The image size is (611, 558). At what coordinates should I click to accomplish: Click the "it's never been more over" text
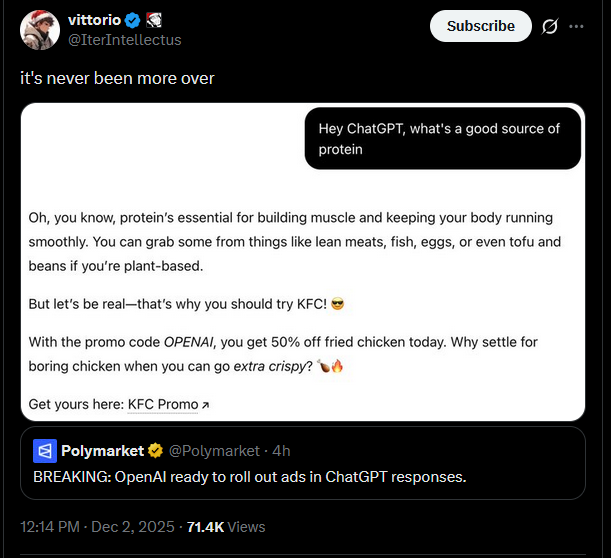117,77
